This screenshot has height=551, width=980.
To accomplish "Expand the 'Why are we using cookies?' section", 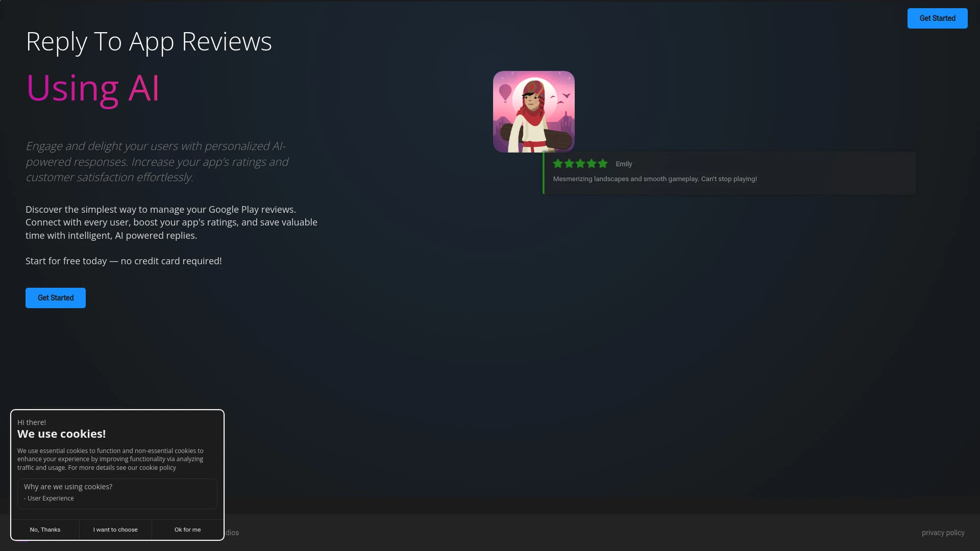I will [67, 486].
